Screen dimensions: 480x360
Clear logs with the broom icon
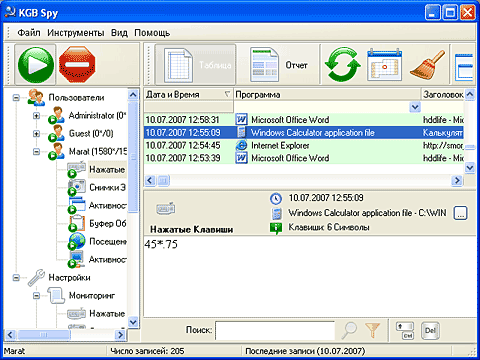pyautogui.click(x=428, y=65)
